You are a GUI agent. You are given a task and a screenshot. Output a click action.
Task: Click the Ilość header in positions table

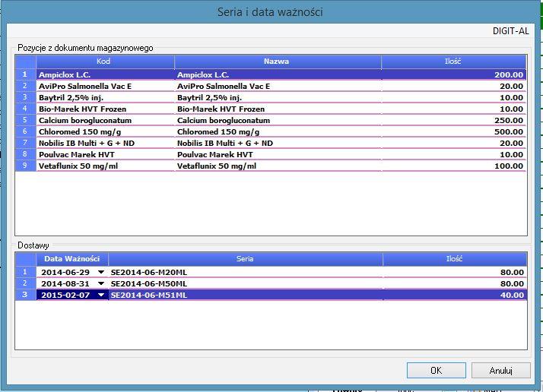click(x=454, y=62)
